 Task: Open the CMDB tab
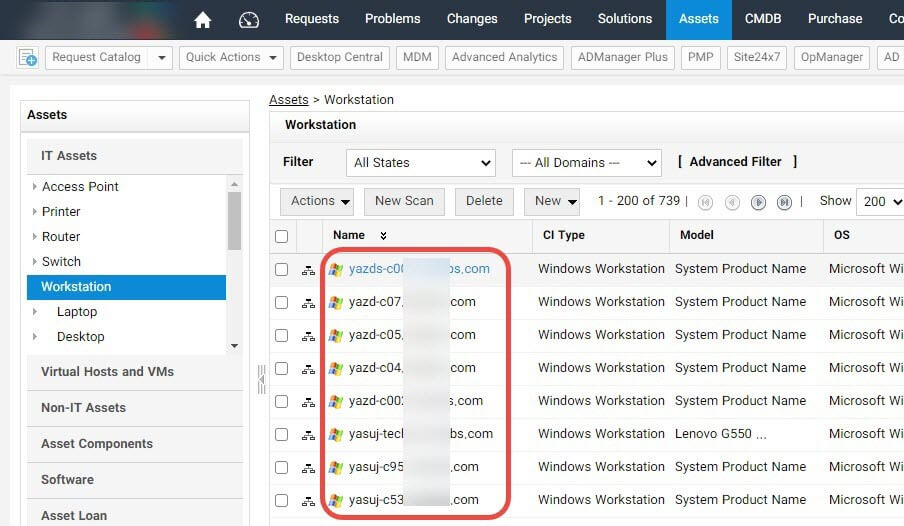point(763,19)
